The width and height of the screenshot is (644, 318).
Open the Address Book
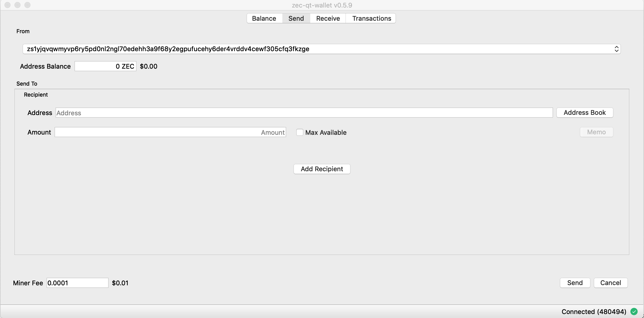tap(584, 112)
